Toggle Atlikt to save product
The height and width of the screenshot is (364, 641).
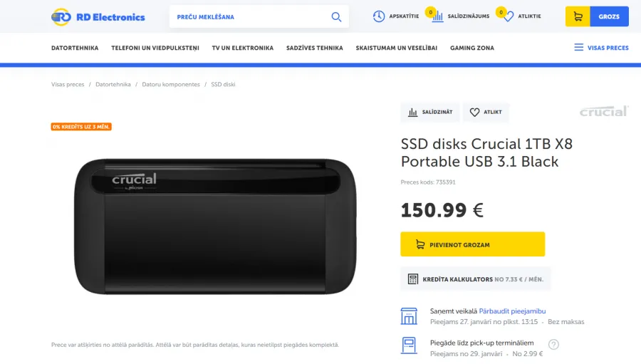click(486, 112)
